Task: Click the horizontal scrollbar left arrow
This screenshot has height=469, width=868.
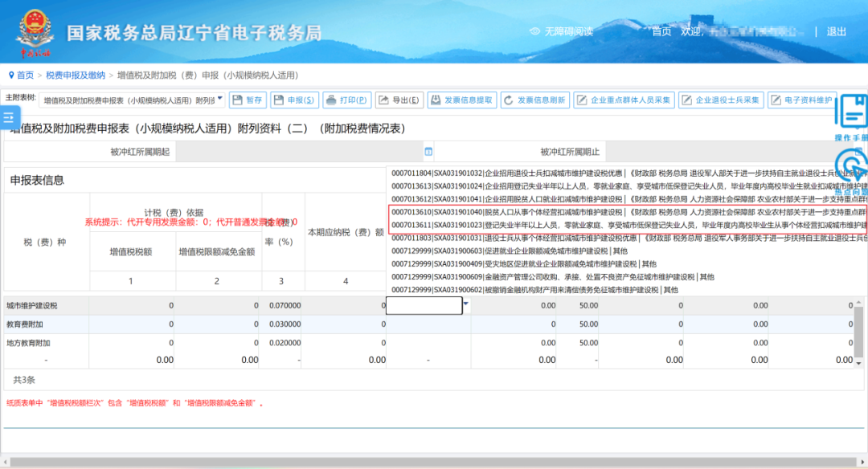Action: (x=5, y=461)
